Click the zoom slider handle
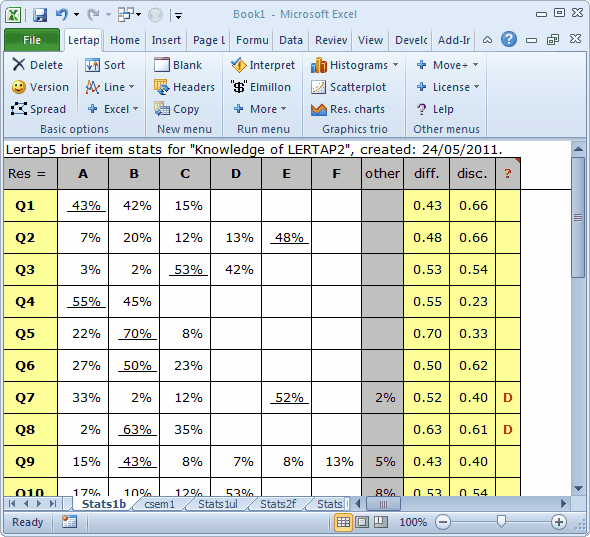 point(501,522)
